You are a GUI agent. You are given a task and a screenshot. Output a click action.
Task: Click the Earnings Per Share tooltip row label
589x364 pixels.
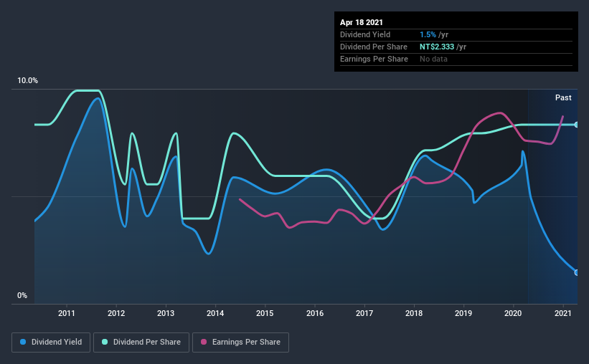point(374,59)
